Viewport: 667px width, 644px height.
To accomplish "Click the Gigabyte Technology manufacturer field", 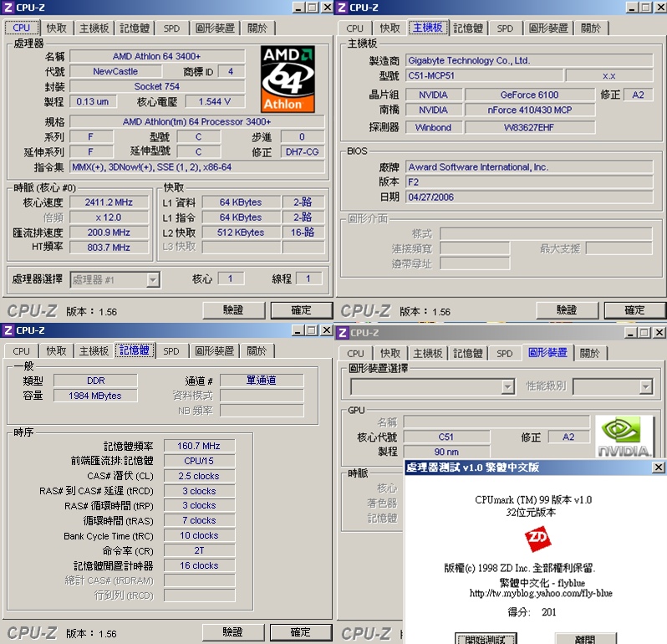I will point(529,60).
